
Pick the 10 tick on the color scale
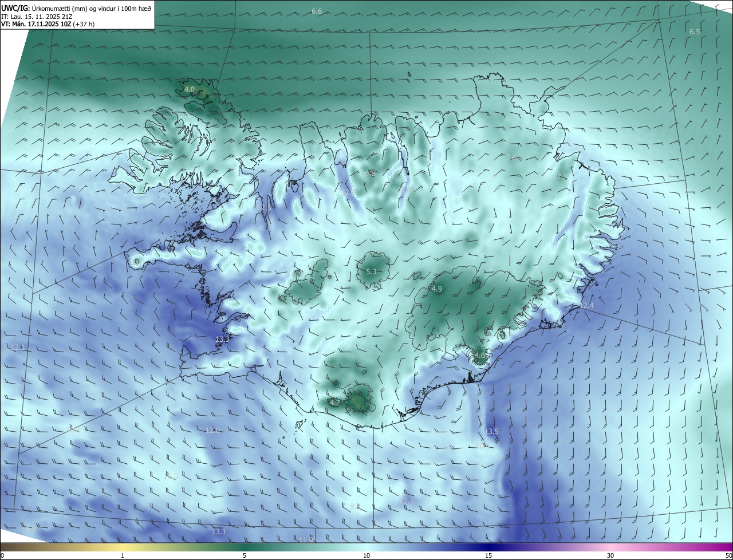pyautogui.click(x=366, y=555)
